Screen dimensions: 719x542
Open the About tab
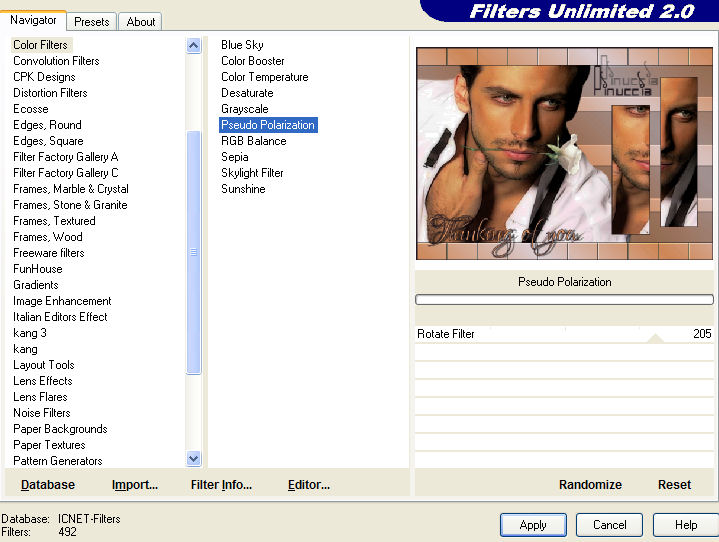(140, 22)
